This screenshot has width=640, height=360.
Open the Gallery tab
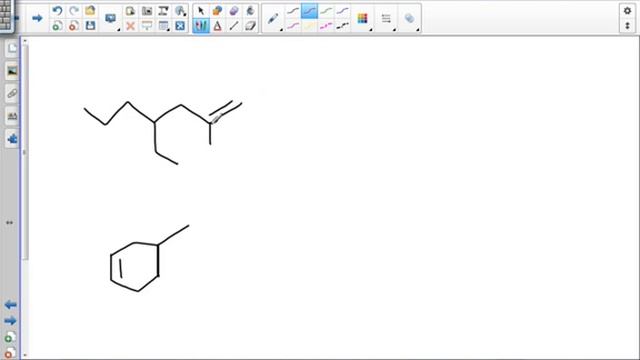[x=12, y=71]
